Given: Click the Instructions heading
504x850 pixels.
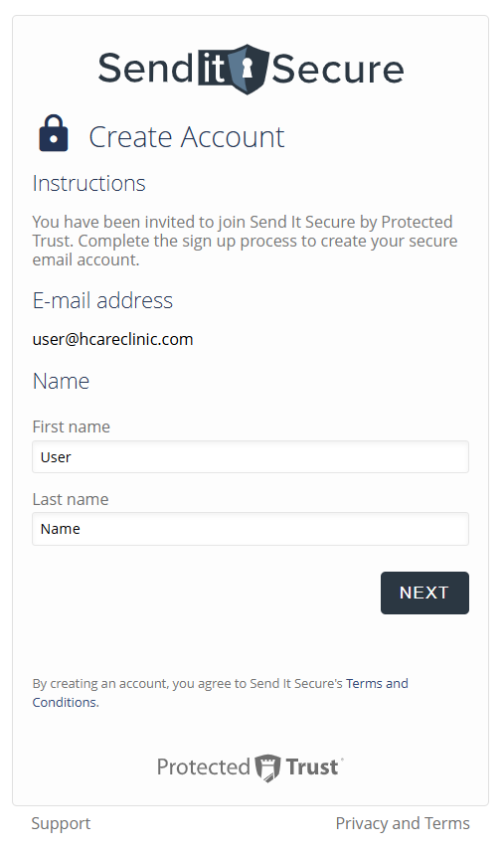Looking at the screenshot, I should tap(88, 183).
